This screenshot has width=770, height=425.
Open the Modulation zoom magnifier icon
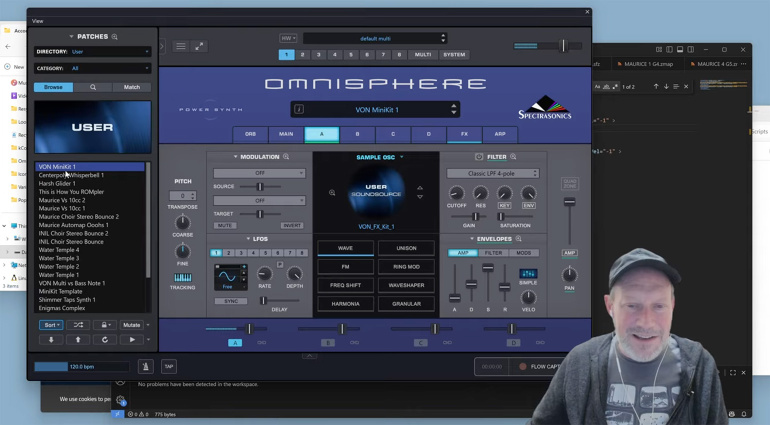pyautogui.click(x=286, y=157)
